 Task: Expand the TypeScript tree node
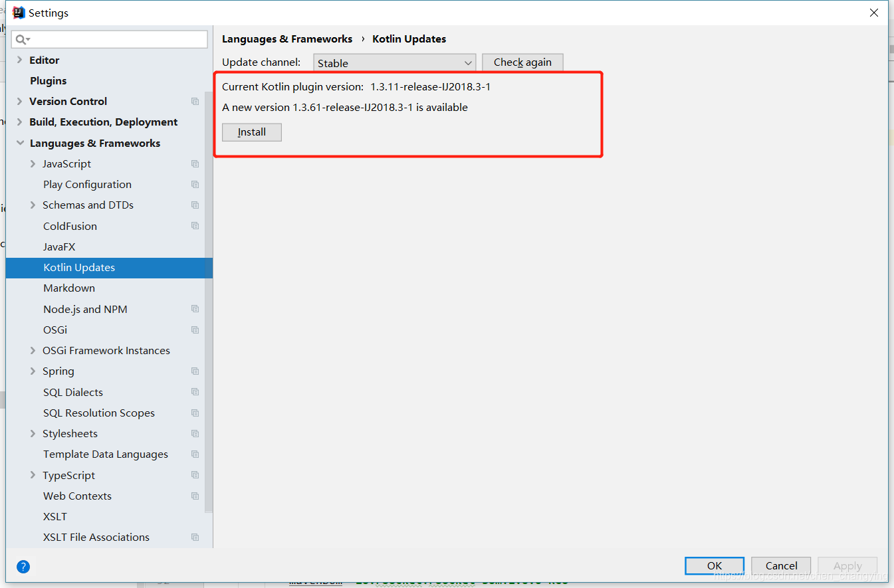pyautogui.click(x=33, y=475)
